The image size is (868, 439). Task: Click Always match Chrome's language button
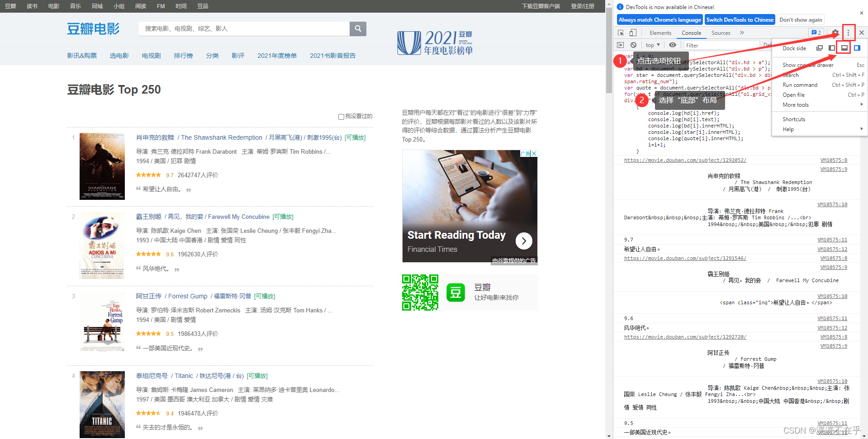point(659,20)
